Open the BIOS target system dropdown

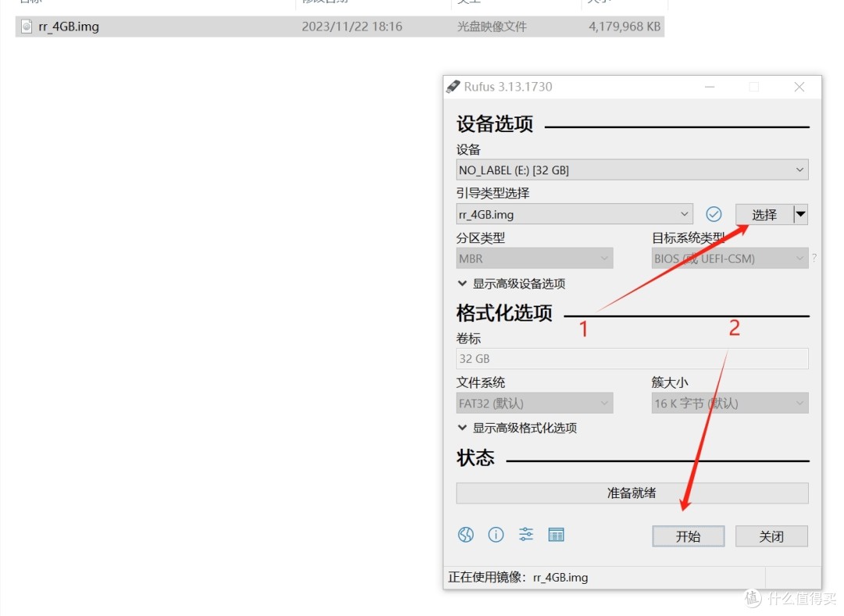coord(730,259)
